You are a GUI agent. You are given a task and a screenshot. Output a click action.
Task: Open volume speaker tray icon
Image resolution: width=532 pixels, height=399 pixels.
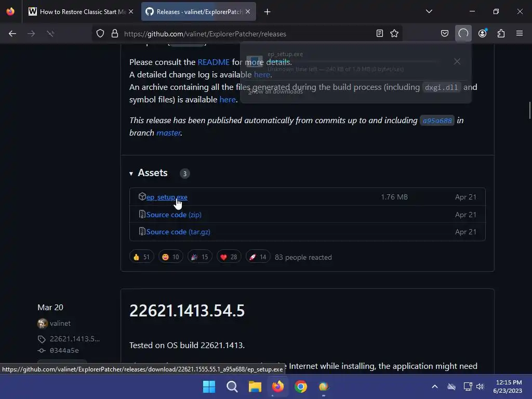(480, 387)
